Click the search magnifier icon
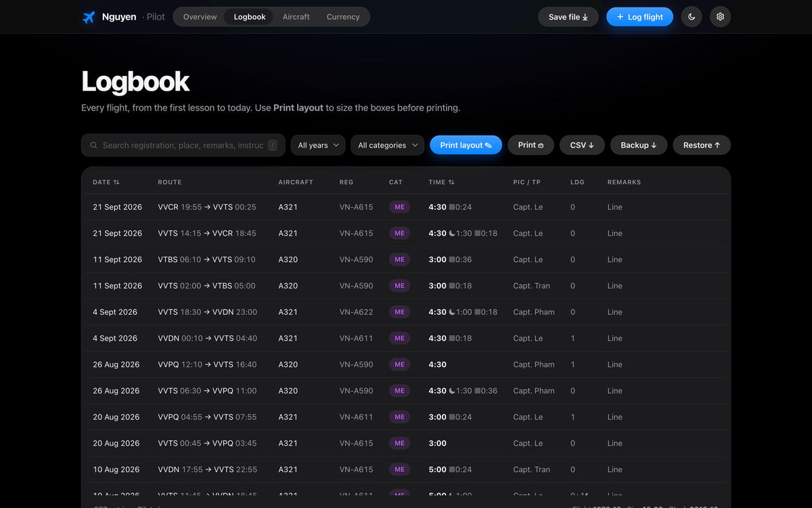This screenshot has height=508, width=812. click(x=94, y=145)
